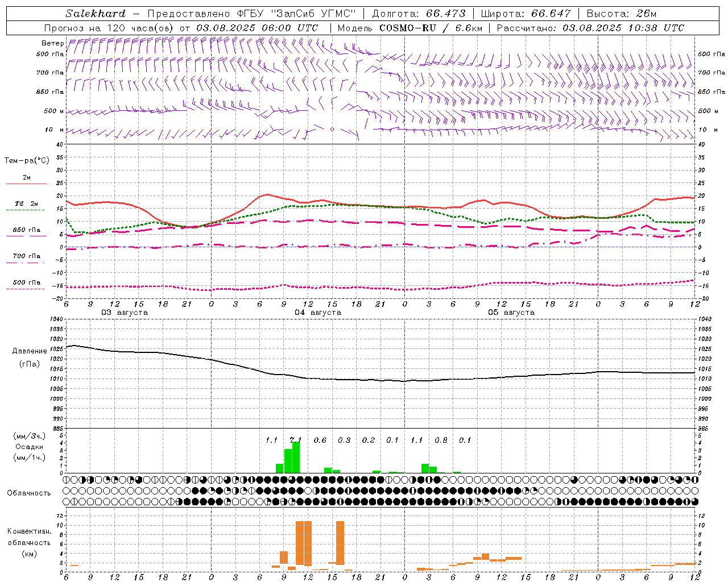Click the forecast start text 03.08.2025 06:00 UTC
Screen dimensions: 728x582
(257, 28)
